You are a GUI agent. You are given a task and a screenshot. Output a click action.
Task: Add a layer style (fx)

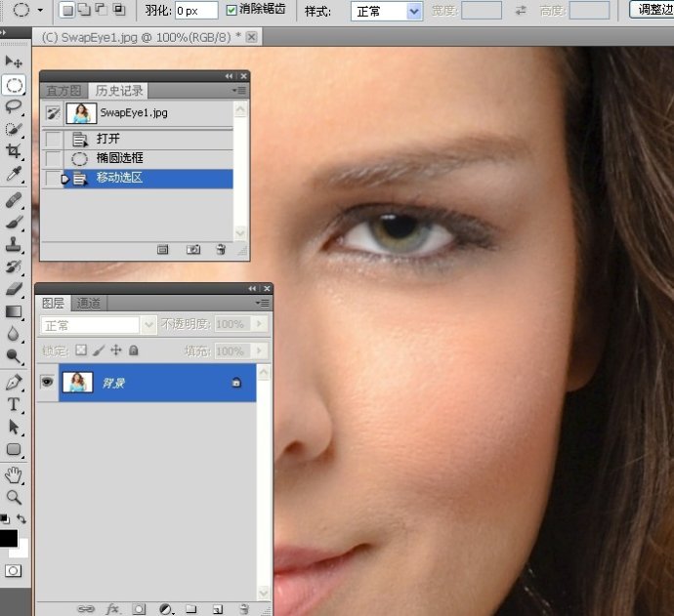(113, 609)
